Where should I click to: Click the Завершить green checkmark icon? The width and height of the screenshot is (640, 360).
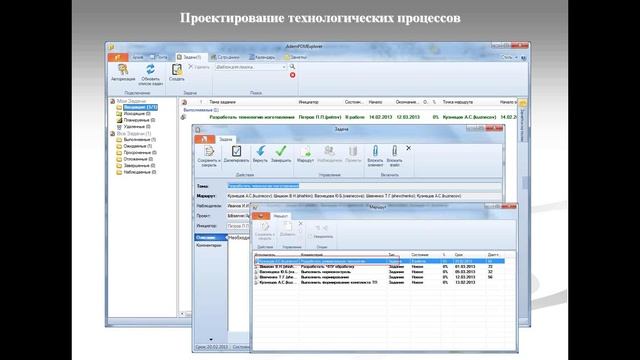(x=281, y=151)
